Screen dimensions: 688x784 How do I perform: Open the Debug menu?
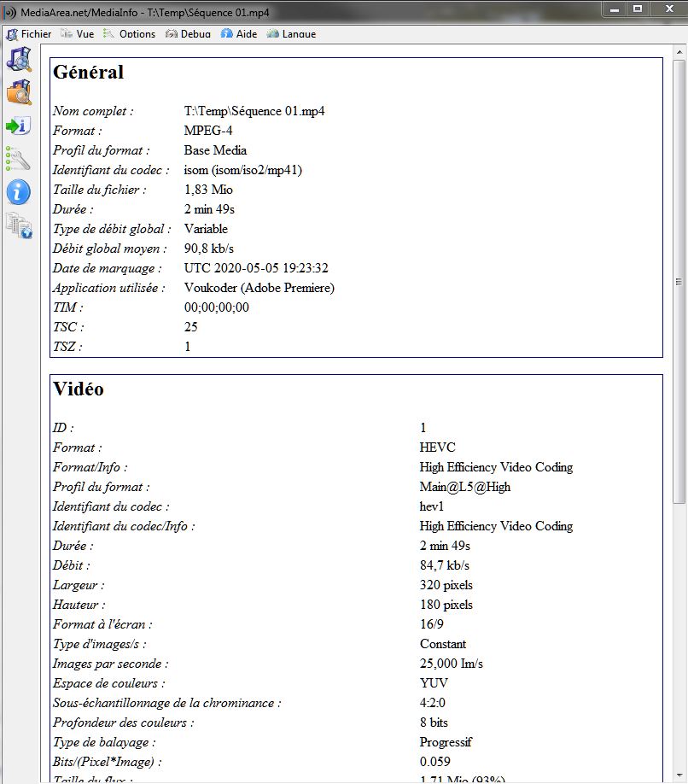coord(188,34)
